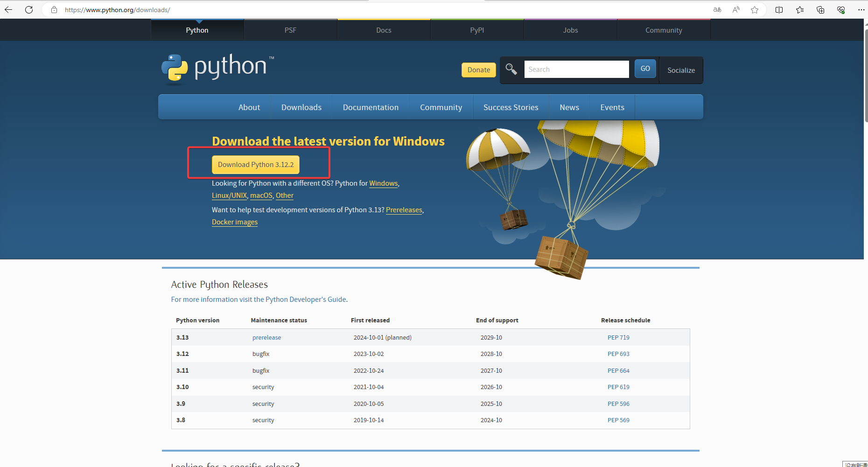
Task: Open the PEP 619 release schedule
Action: click(618, 387)
